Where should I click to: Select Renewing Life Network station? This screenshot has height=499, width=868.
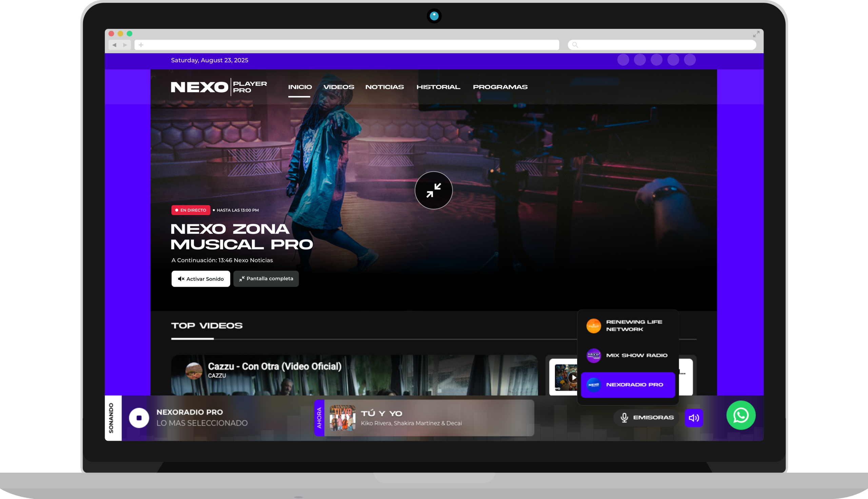628,326
